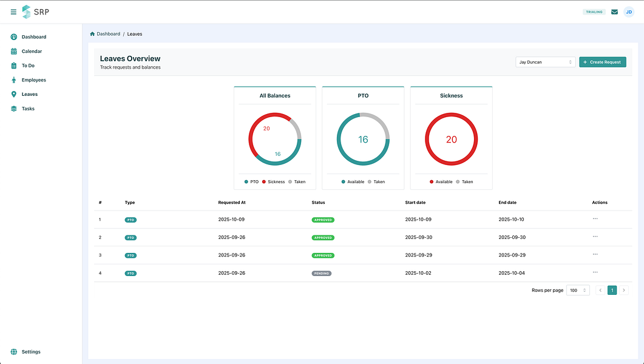Click the SRP logo
644x364 pixels.
tap(35, 12)
